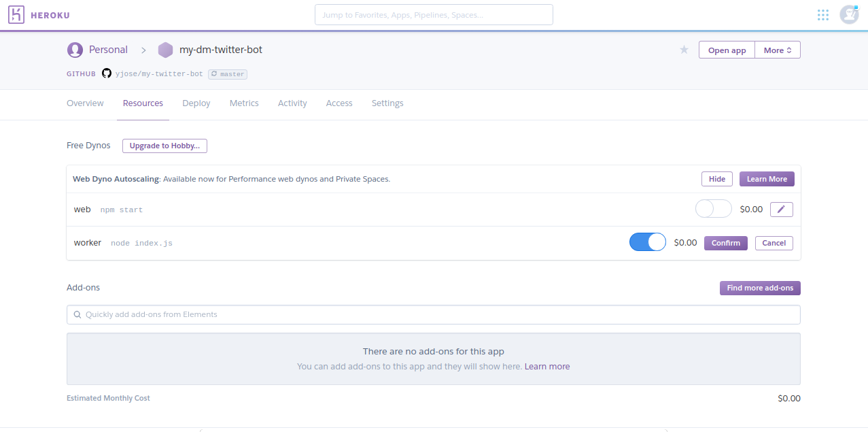Click the 'npm start' web command text
This screenshot has height=432, width=868.
(122, 210)
